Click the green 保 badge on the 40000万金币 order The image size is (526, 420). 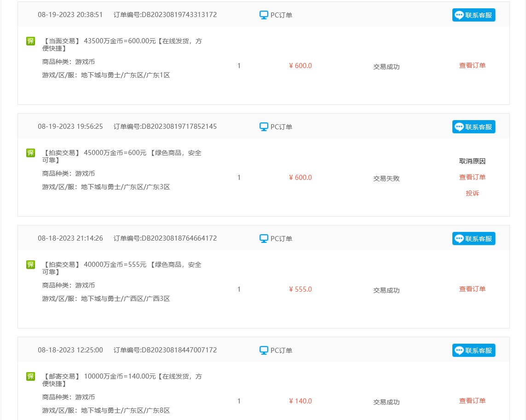point(30,265)
